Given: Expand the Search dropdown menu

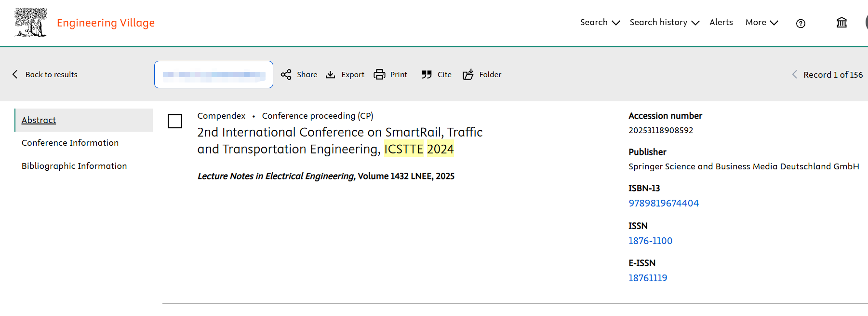Looking at the screenshot, I should pyautogui.click(x=600, y=22).
